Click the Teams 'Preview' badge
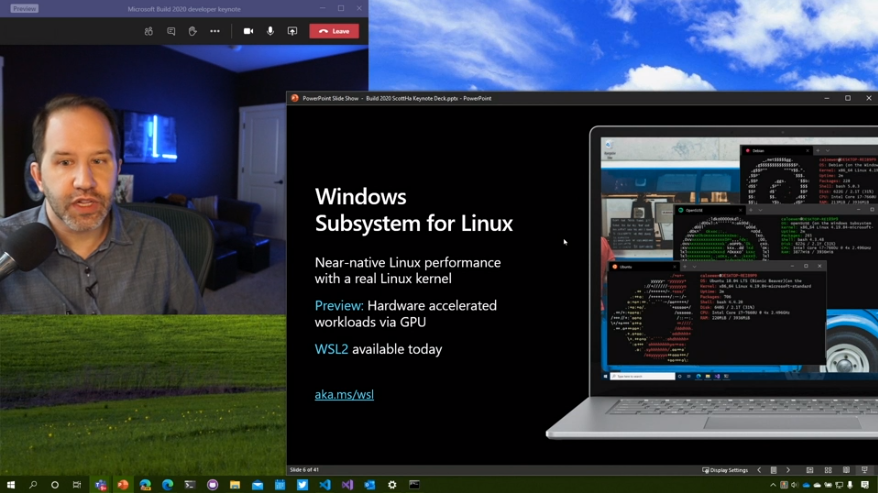This screenshot has width=878, height=493. tap(24, 9)
